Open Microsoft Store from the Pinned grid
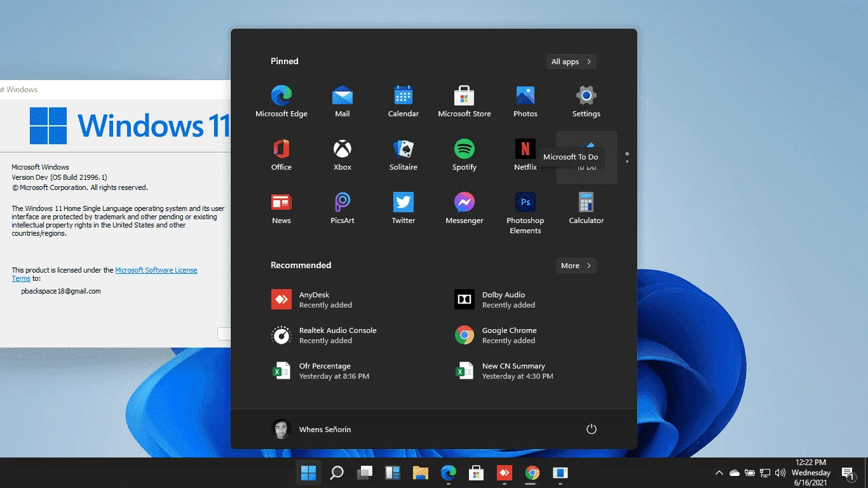Viewport: 868px width, 488px height. point(465,102)
